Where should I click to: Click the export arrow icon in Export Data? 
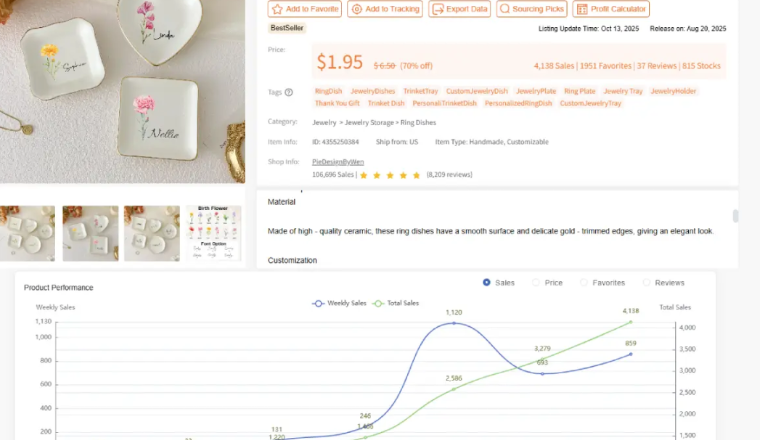(438, 9)
